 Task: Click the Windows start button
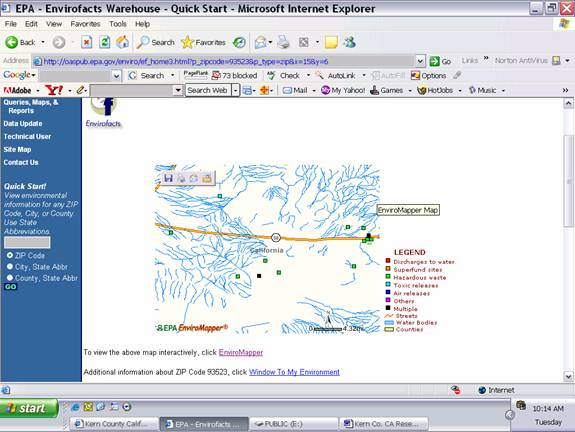[x=30, y=408]
